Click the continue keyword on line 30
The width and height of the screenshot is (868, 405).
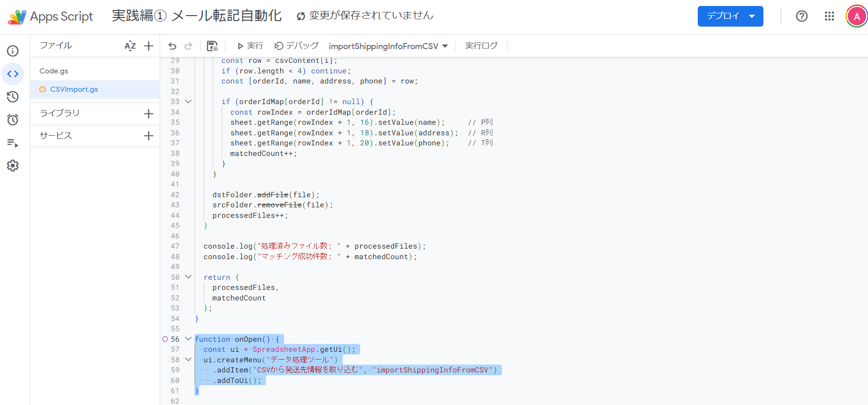click(x=329, y=71)
